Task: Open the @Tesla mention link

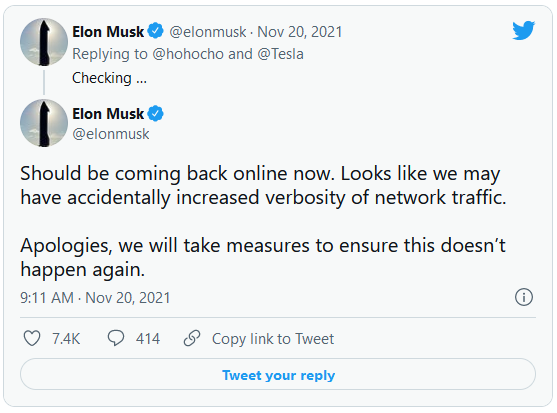Action: (280, 54)
